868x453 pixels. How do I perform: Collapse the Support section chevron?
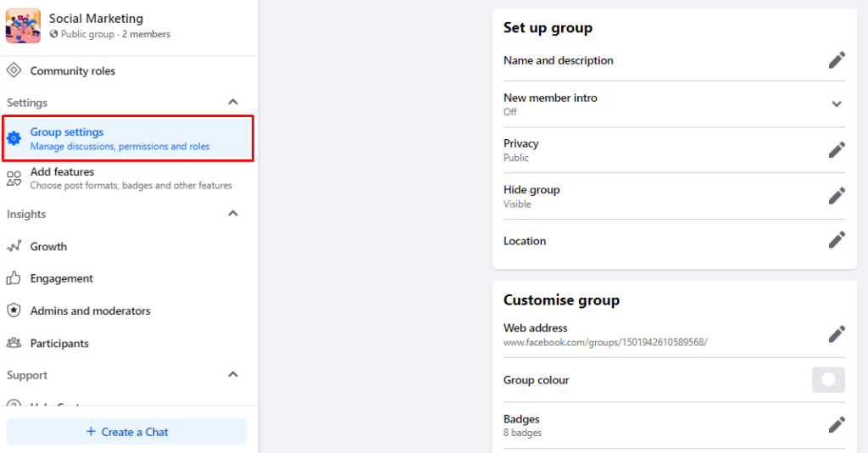coord(233,374)
